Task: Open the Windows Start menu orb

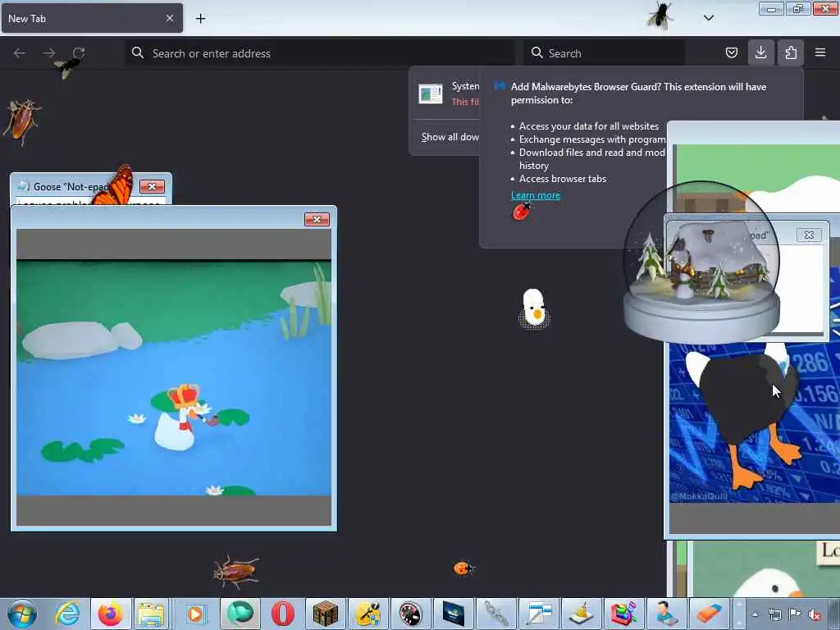Action: pyautogui.click(x=22, y=614)
